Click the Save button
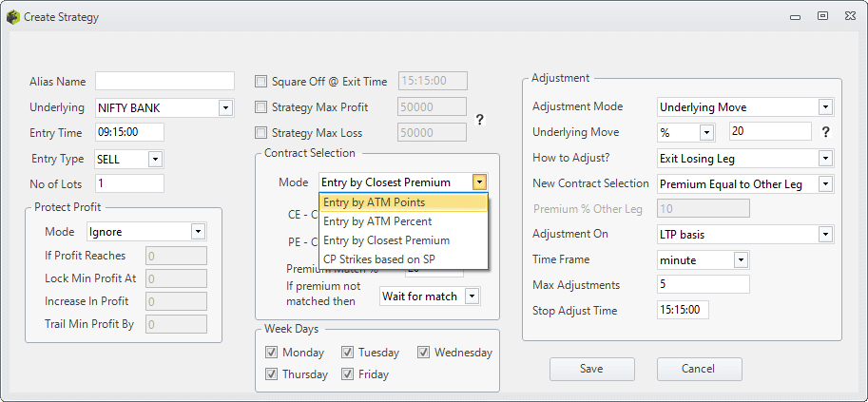This screenshot has width=868, height=402. click(x=591, y=369)
